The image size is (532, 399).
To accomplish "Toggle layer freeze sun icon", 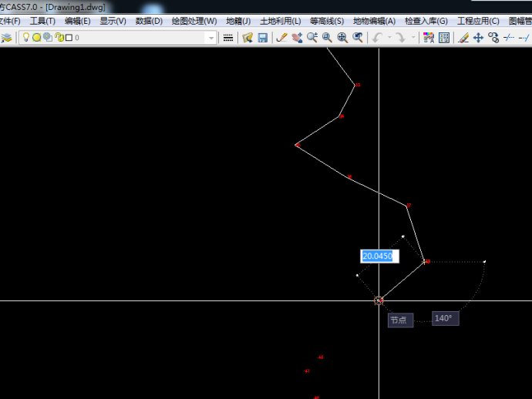I will point(36,37).
